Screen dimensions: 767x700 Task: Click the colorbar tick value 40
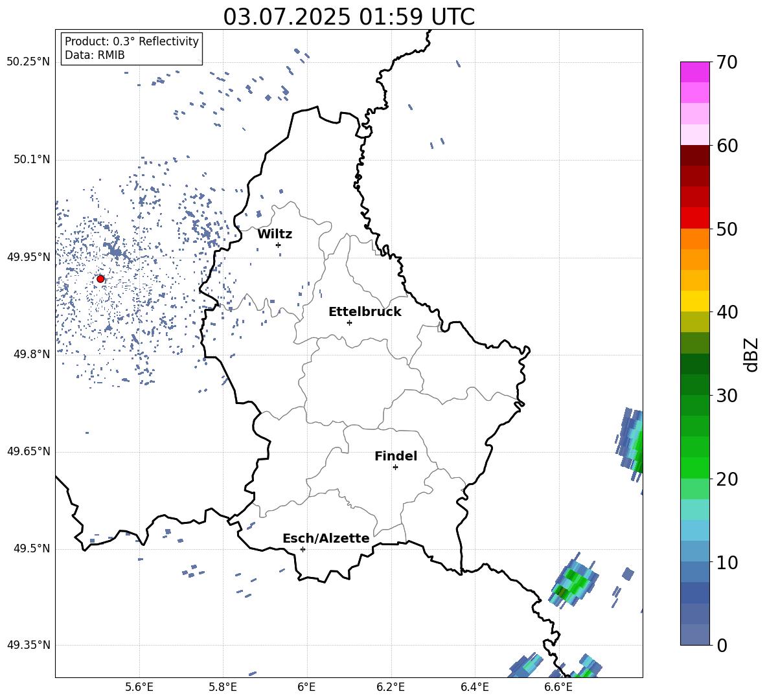[727, 312]
